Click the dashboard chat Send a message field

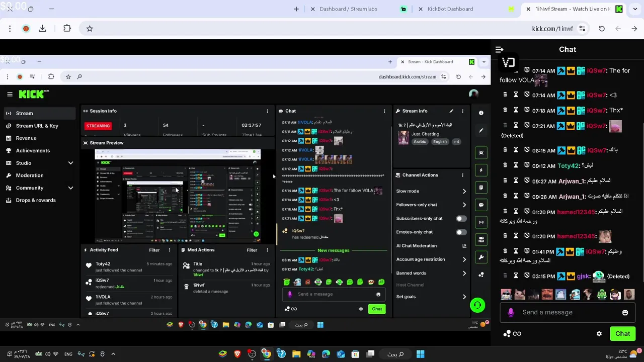pos(333,294)
